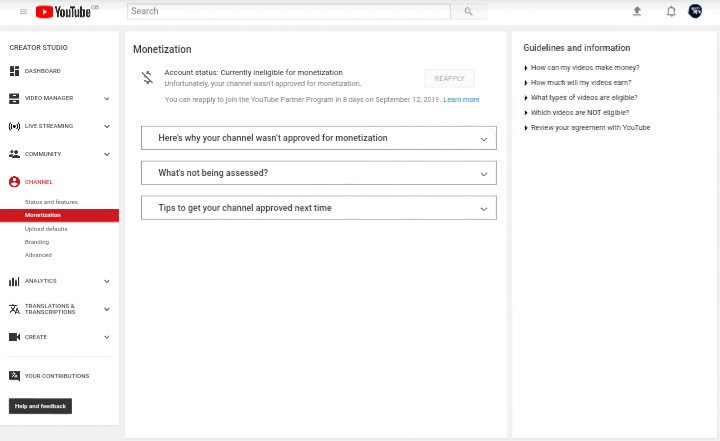
Task: Click the Your Contributions icon
Action: pyautogui.click(x=14, y=376)
